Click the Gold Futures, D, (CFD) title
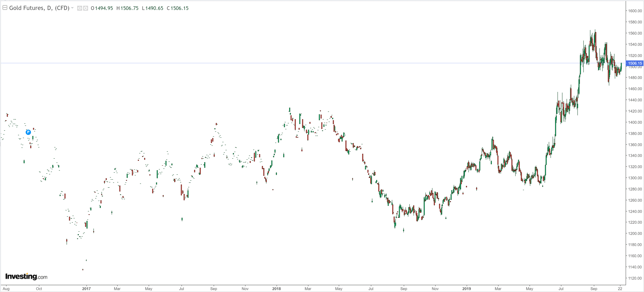 click(x=39, y=8)
